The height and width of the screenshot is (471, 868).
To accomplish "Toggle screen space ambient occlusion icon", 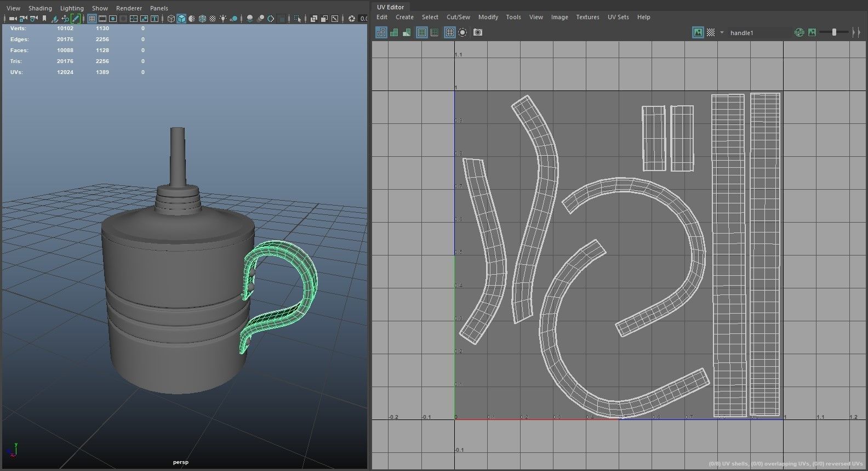I will click(x=250, y=19).
